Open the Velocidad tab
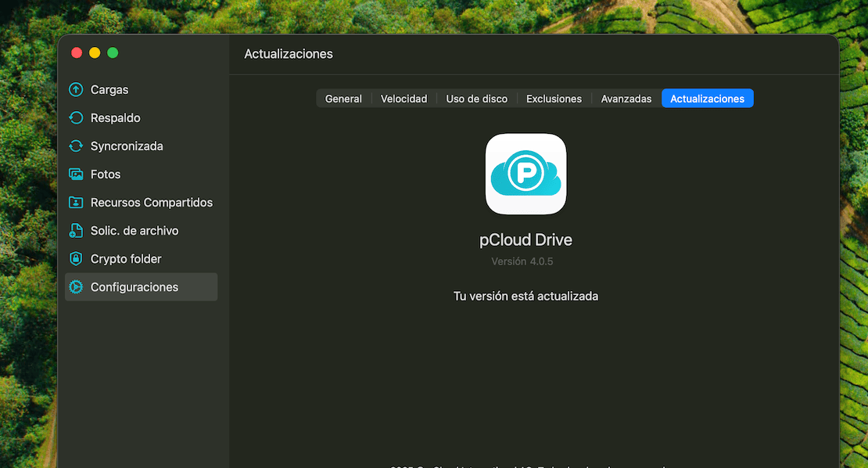Image resolution: width=868 pixels, height=468 pixels. coord(404,99)
